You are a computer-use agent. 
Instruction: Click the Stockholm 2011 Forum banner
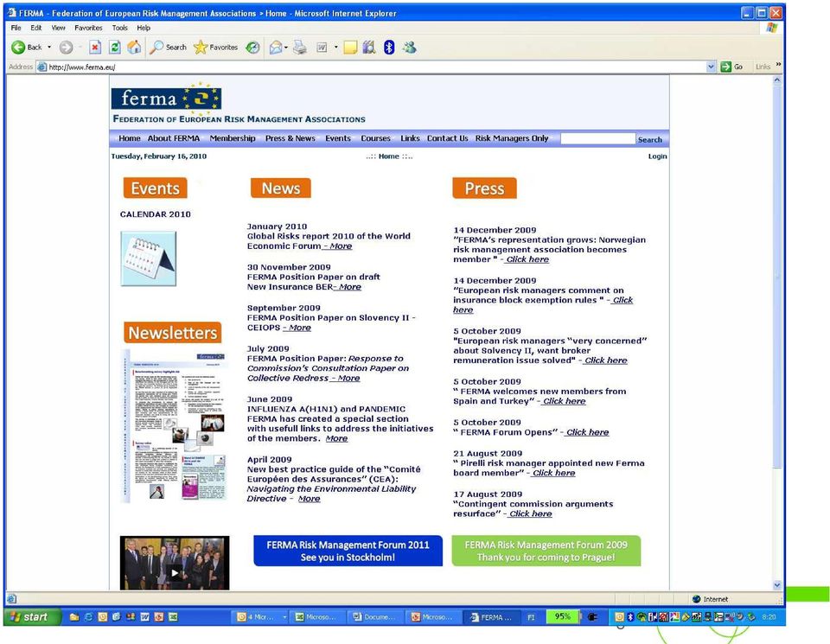tap(348, 551)
